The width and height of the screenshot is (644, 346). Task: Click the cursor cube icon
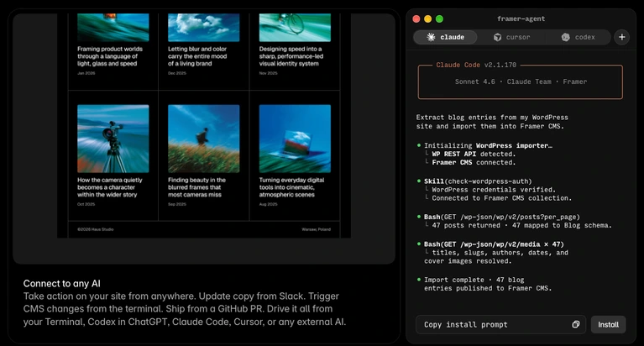click(497, 37)
